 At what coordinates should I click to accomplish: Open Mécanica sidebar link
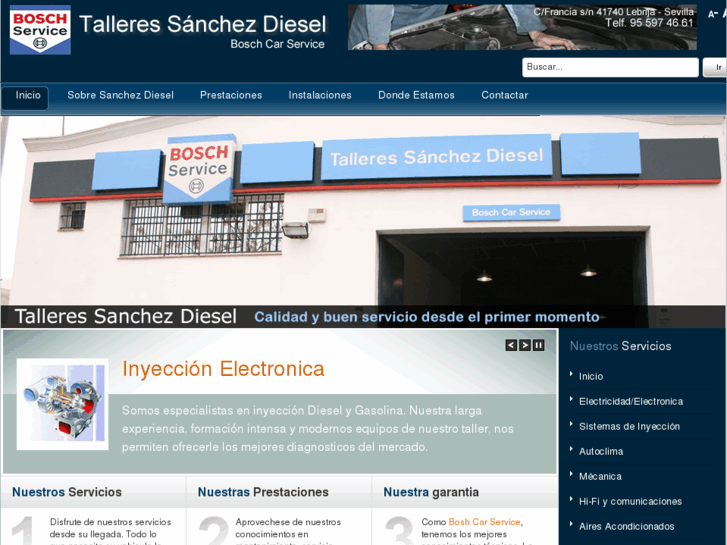[600, 477]
